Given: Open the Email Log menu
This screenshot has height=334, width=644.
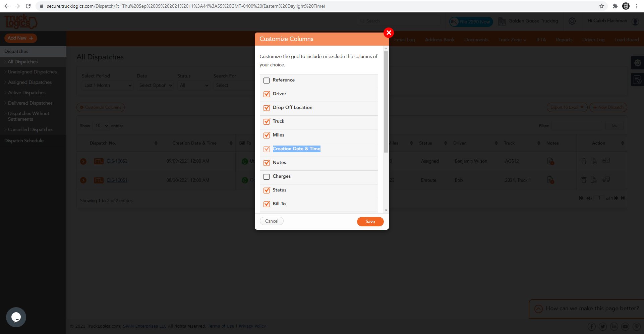Looking at the screenshot, I should click(405, 40).
